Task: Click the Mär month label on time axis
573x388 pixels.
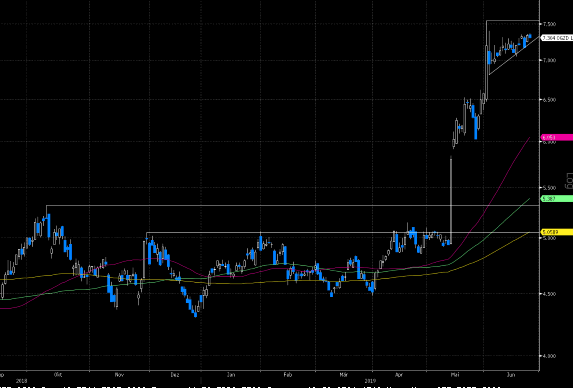Action: [x=344, y=375]
